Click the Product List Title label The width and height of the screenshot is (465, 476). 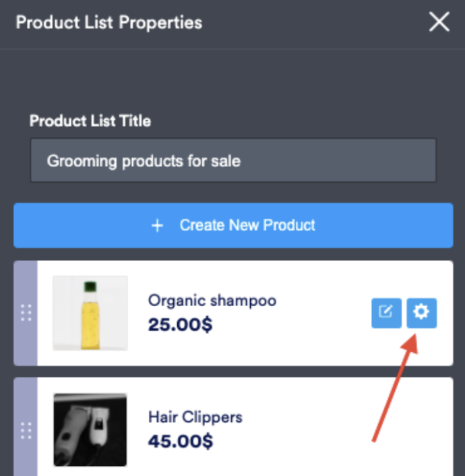[x=90, y=121]
